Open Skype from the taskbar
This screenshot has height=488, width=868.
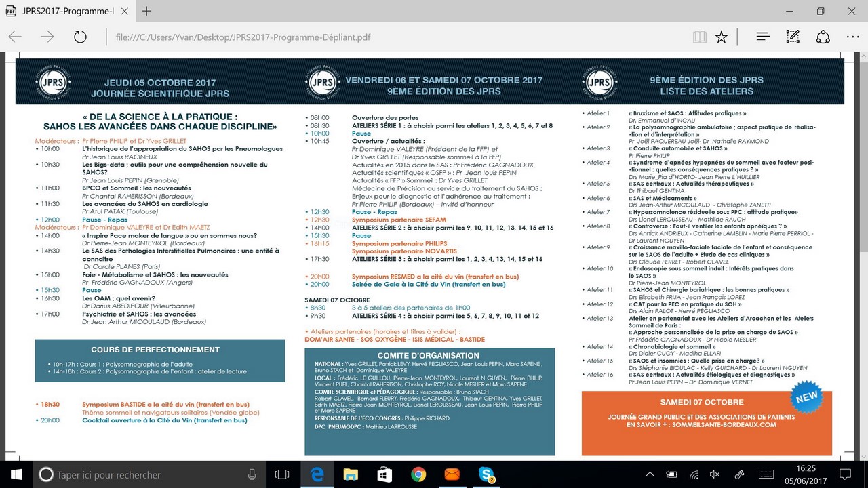tap(486, 474)
